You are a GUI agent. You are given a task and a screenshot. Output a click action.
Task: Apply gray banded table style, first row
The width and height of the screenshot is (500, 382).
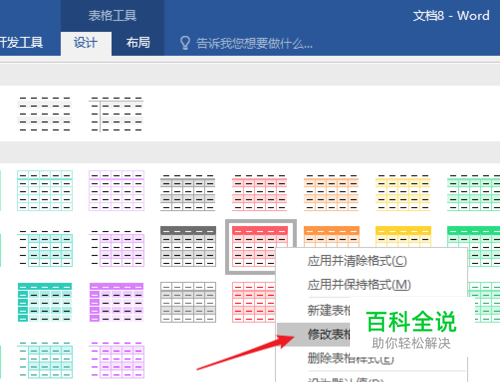pyautogui.click(x=188, y=192)
